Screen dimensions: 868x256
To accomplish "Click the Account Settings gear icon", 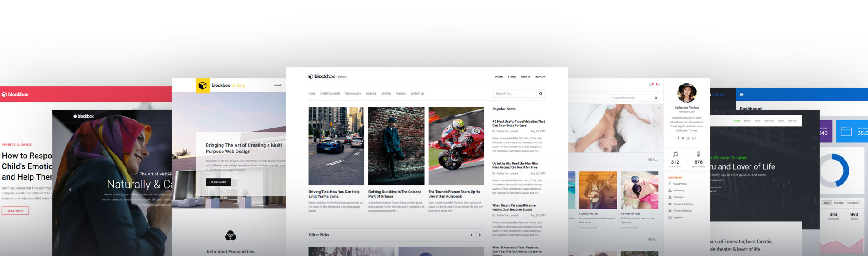I will (x=670, y=204).
